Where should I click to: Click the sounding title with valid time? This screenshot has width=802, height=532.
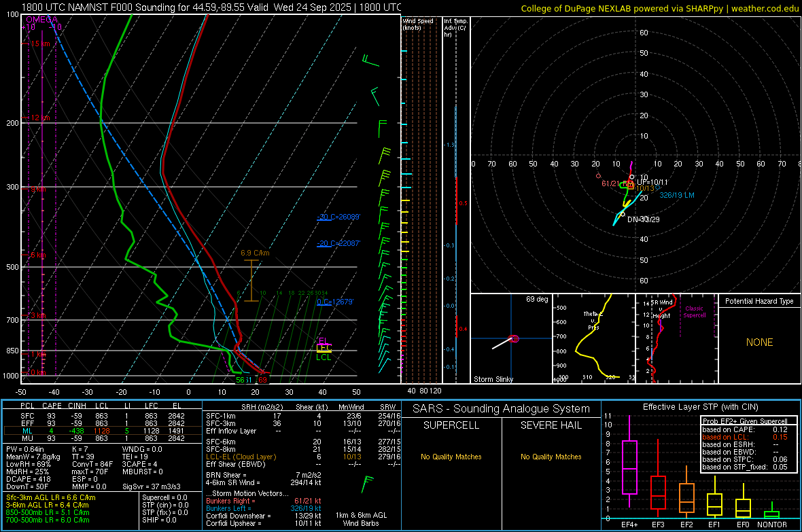point(211,7)
